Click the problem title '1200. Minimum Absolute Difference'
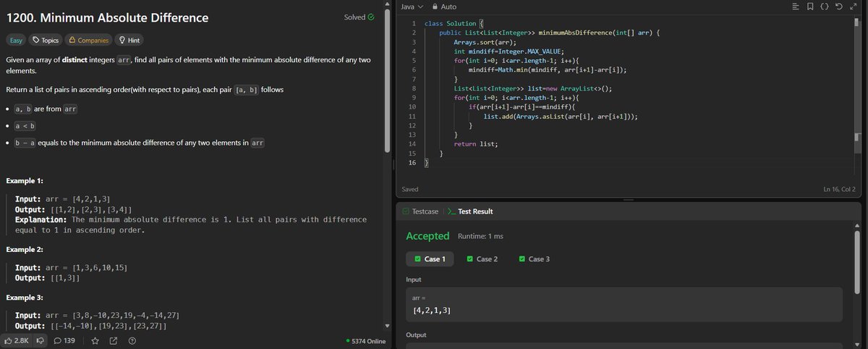 107,17
